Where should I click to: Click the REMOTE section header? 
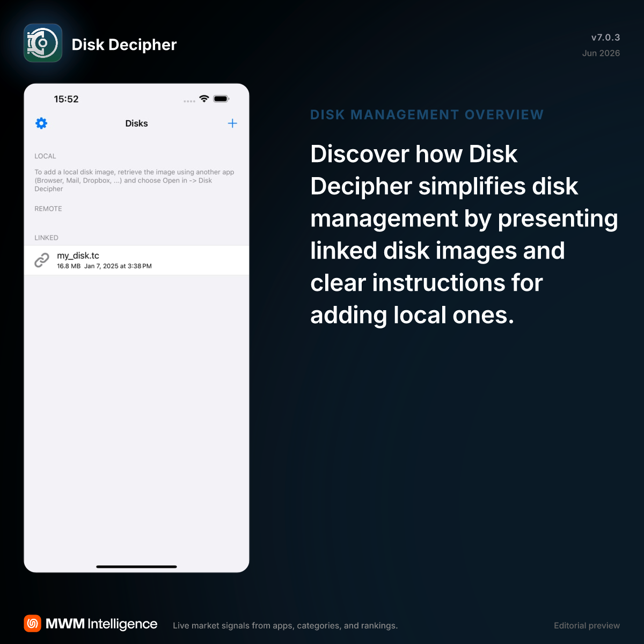(48, 209)
